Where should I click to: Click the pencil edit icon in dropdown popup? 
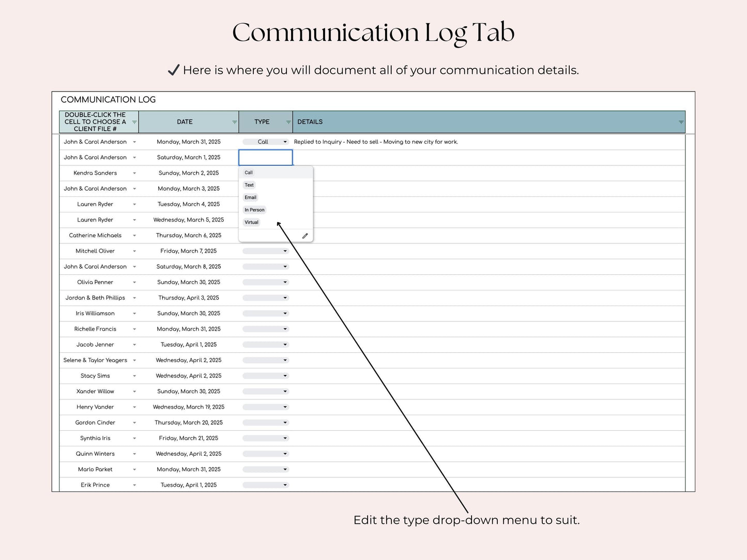pyautogui.click(x=305, y=236)
